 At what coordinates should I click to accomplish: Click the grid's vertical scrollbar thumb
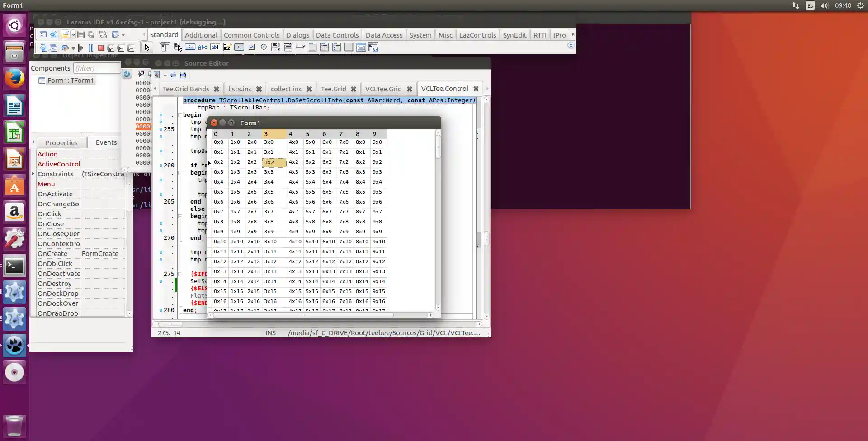click(x=438, y=147)
